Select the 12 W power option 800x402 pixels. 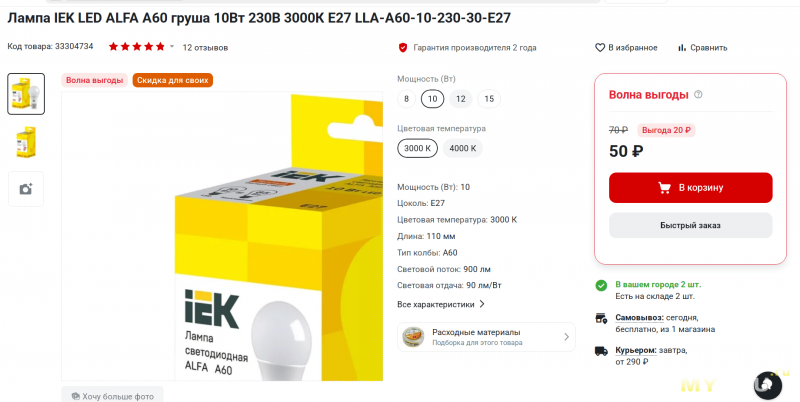pyautogui.click(x=461, y=99)
